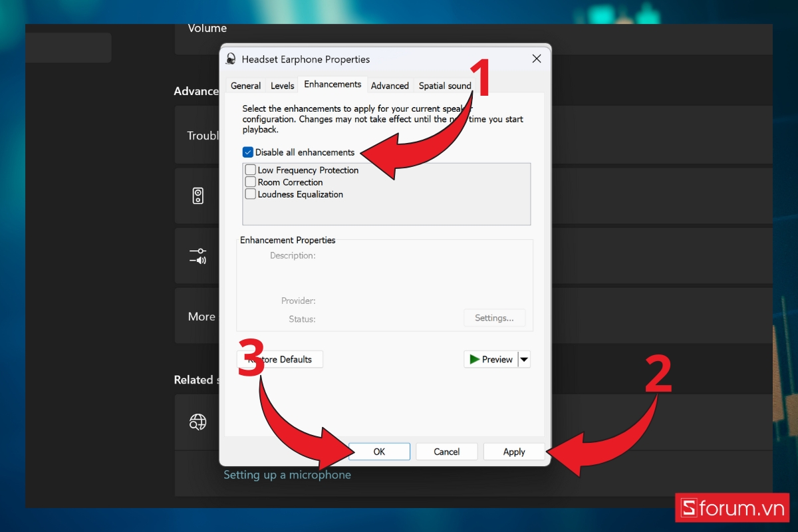798x532 pixels.
Task: Open the Spatial sound tab
Action: pyautogui.click(x=445, y=86)
